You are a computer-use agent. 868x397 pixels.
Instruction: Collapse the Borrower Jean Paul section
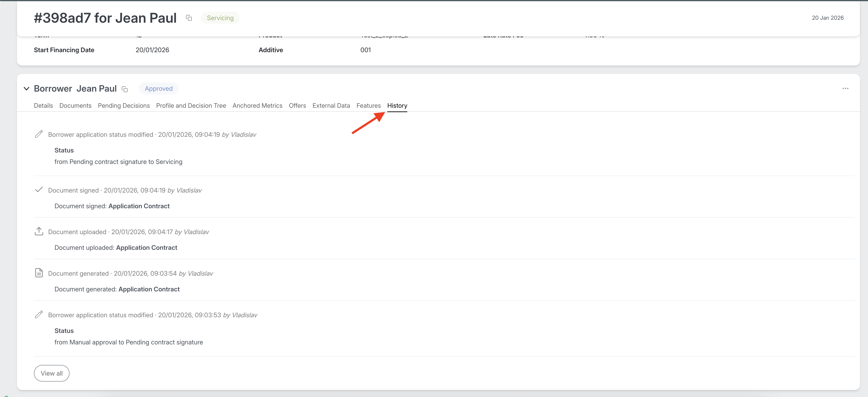(26, 89)
